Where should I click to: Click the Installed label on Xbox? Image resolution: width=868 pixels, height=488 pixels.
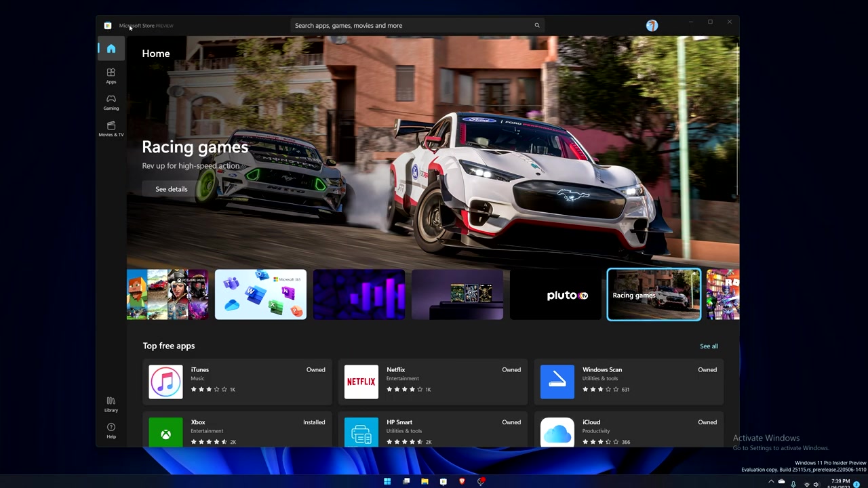click(x=314, y=422)
